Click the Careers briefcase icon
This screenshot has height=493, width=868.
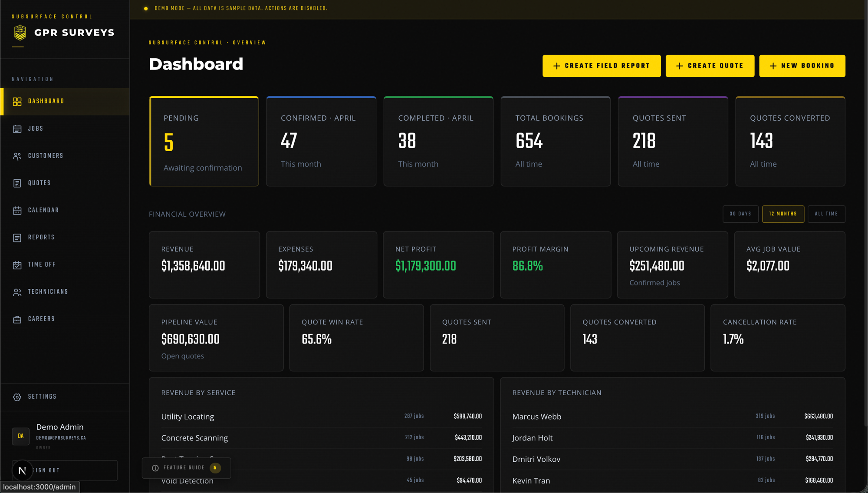17,319
